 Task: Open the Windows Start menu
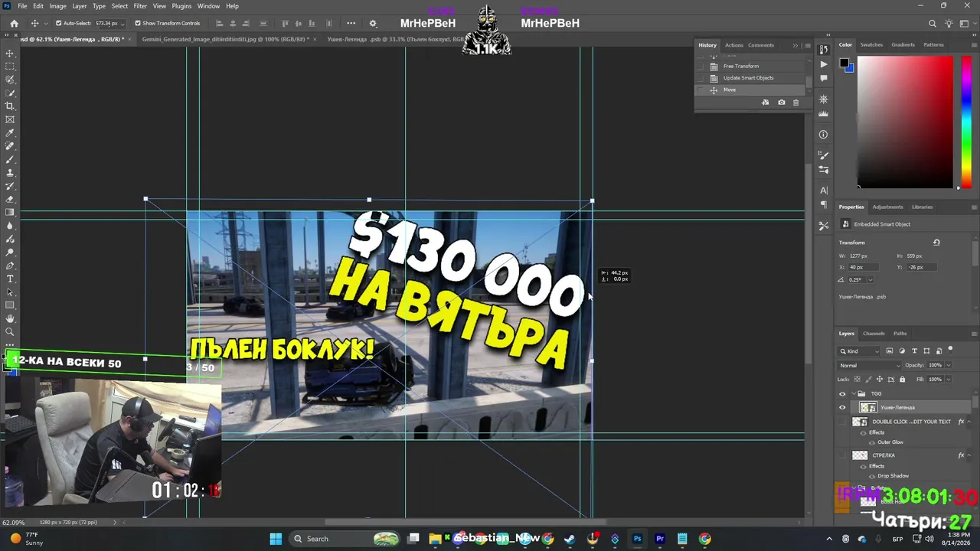pyautogui.click(x=276, y=539)
